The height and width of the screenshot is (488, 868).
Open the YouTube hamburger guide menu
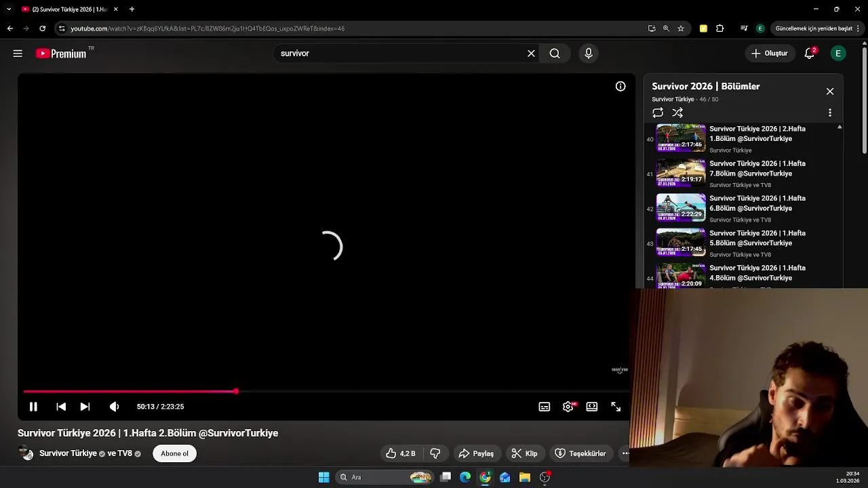[x=18, y=54]
